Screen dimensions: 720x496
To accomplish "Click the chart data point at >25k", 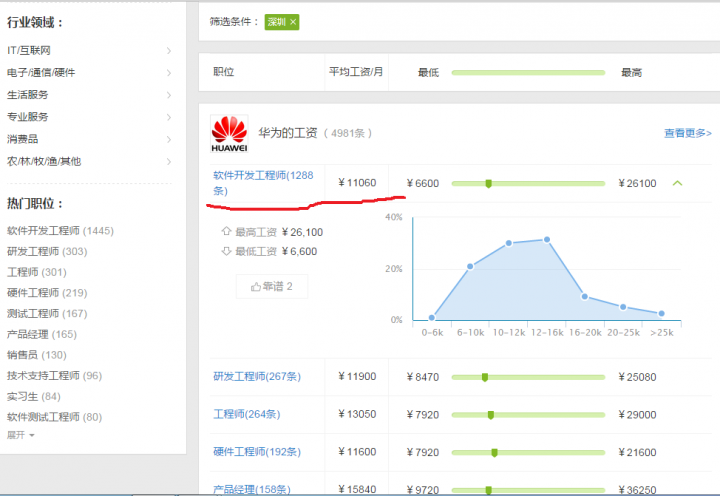I will point(661,314).
